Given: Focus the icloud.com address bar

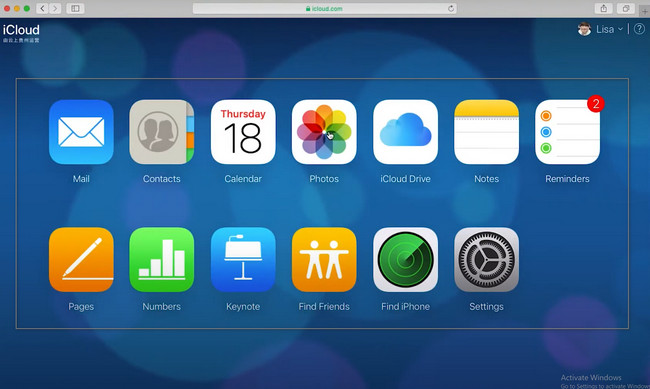Looking at the screenshot, I should point(325,8).
